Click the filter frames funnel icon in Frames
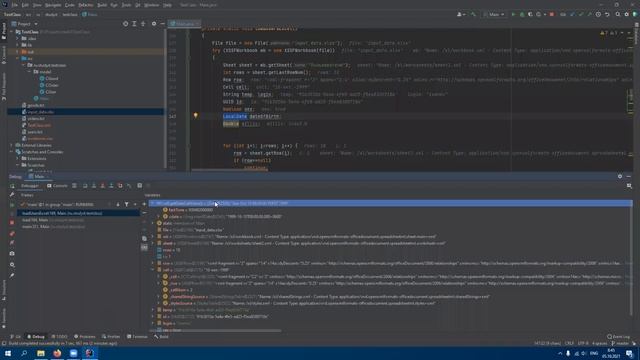Viewport: 640px width, 360px height. click(127, 204)
